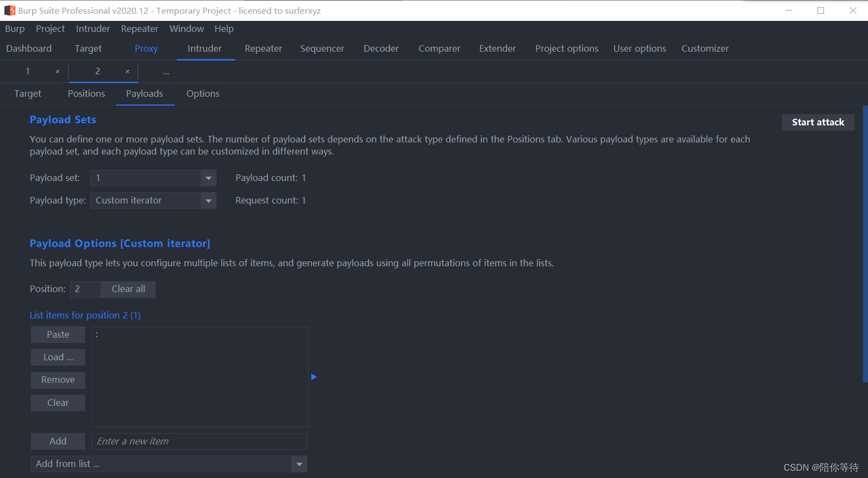Viewport: 868px width, 478px height.
Task: Select Intruder attack tab 2
Action: pos(97,71)
